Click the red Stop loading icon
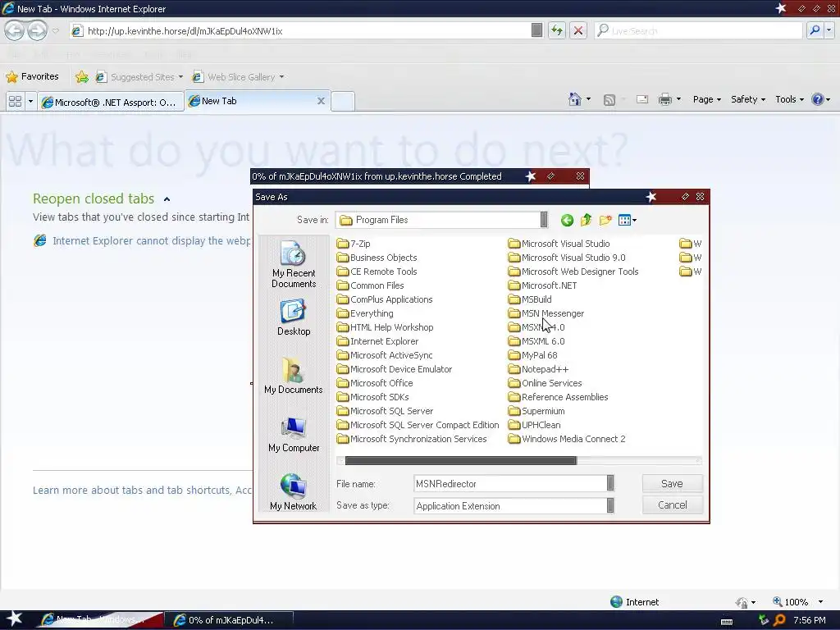 pyautogui.click(x=578, y=30)
